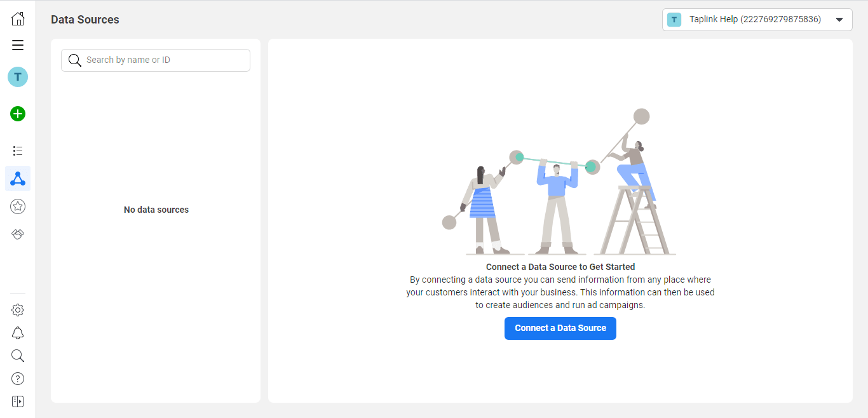Open the Taplink Help account selector
The image size is (868, 418).
[757, 20]
